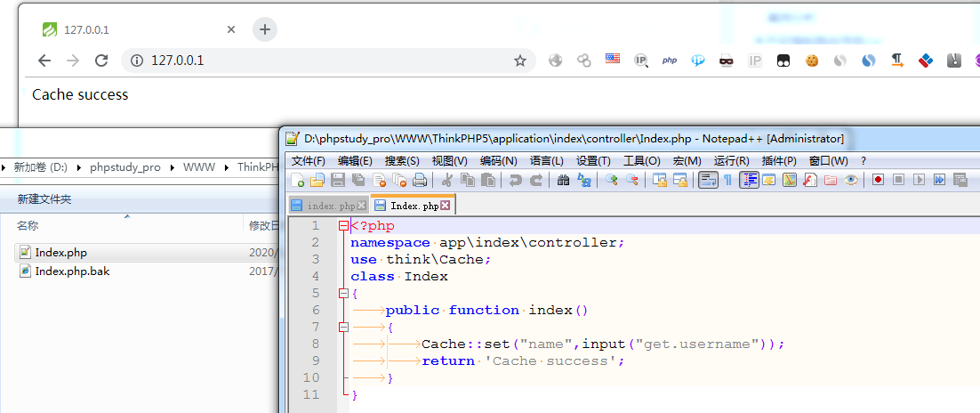Select Index.php in file explorer

click(x=61, y=253)
